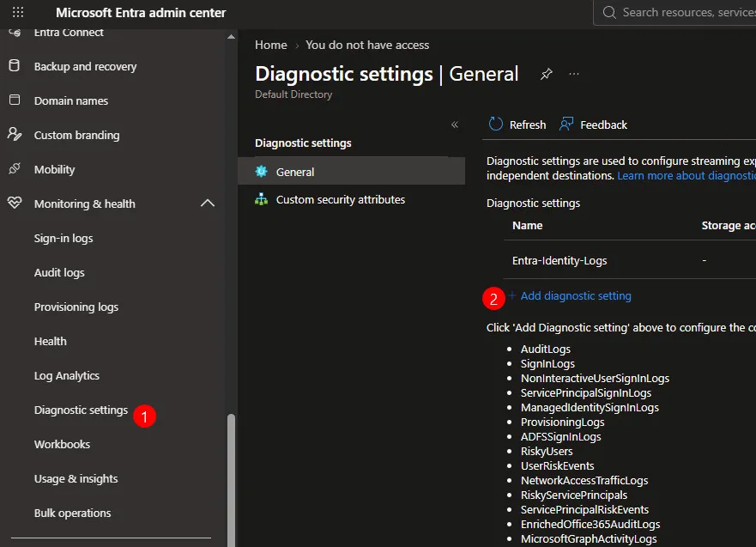
Task: Click the Custom branding icon
Action: 15,134
